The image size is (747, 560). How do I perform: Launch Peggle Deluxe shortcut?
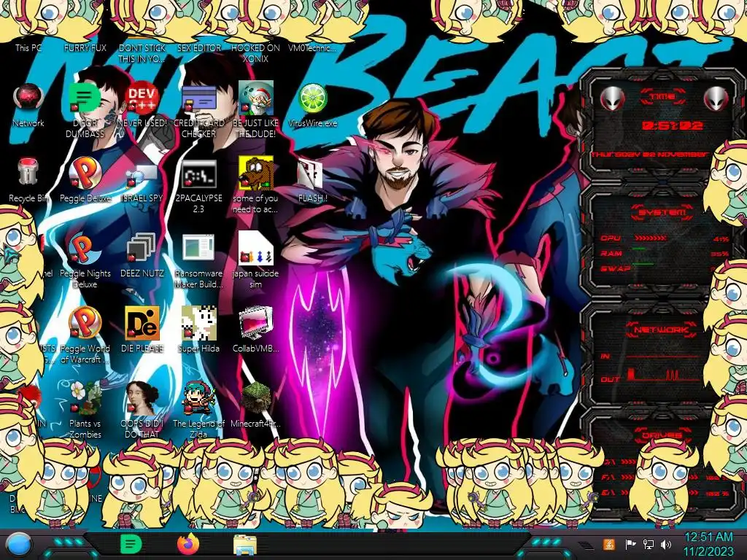pos(85,173)
